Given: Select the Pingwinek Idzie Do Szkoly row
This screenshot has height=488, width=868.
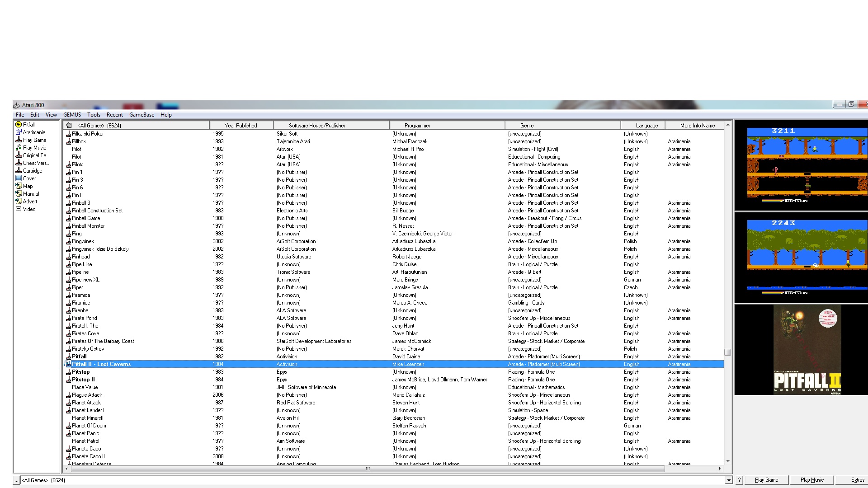Looking at the screenshot, I should 393,249.
